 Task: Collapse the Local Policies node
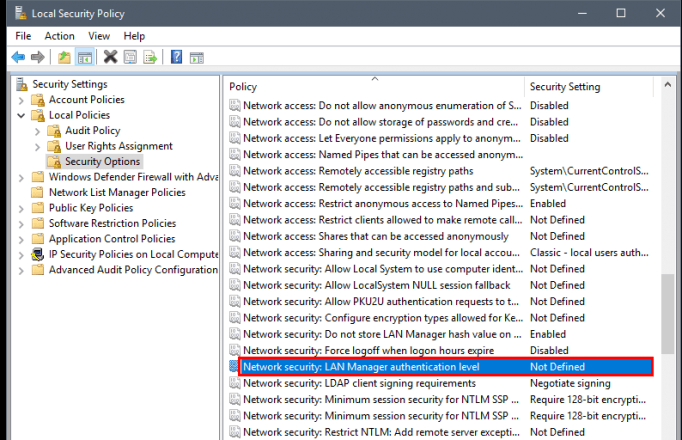[21, 115]
